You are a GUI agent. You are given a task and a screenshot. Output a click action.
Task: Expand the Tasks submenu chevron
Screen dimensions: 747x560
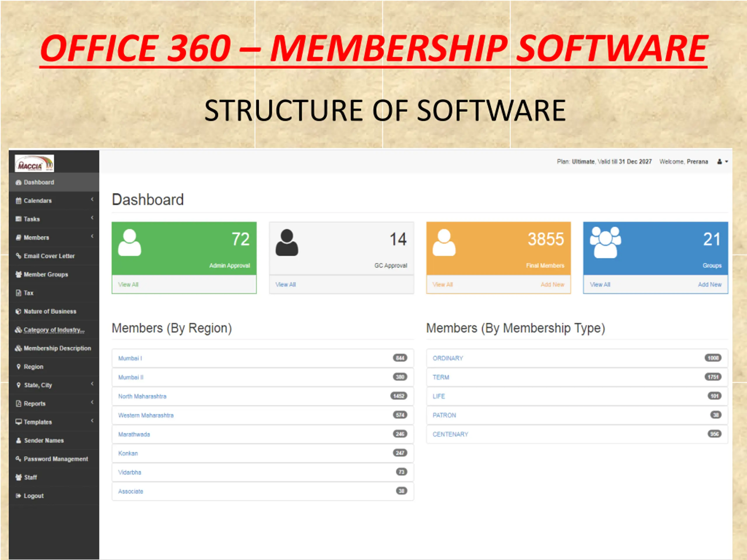(92, 218)
